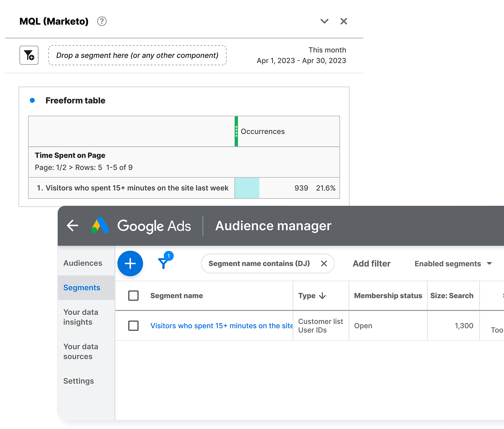Check the Visitors who spent 15+ minutes row checkbox
The height and width of the screenshot is (429, 504).
point(133,326)
